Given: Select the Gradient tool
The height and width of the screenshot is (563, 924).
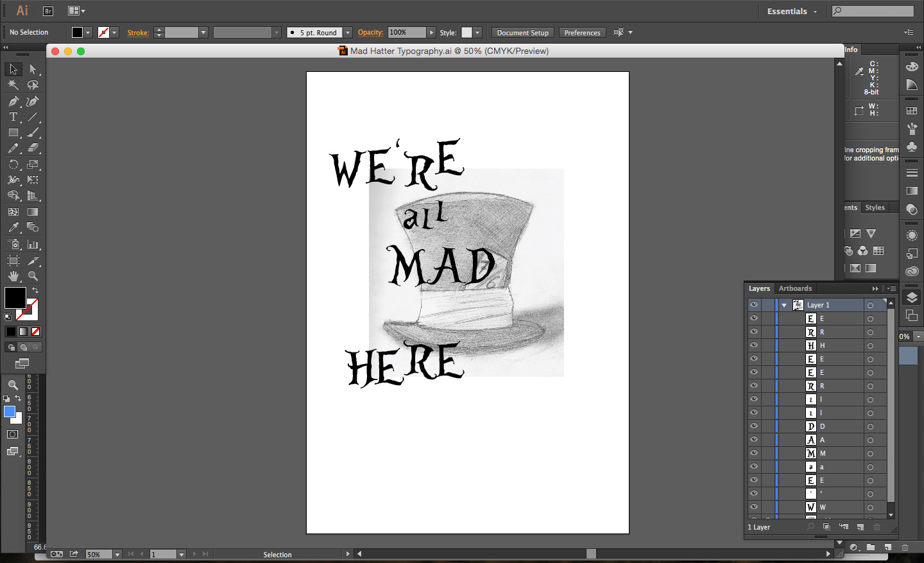Looking at the screenshot, I should pyautogui.click(x=33, y=212).
